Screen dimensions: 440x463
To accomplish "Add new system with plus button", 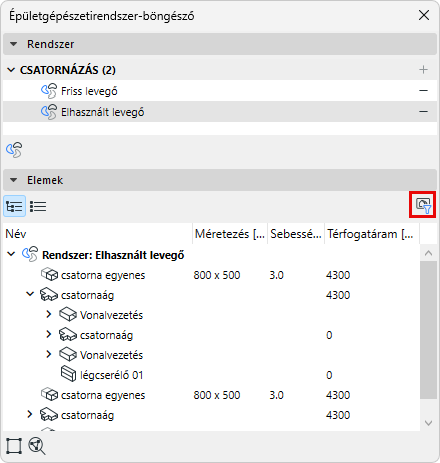I will tap(423, 70).
